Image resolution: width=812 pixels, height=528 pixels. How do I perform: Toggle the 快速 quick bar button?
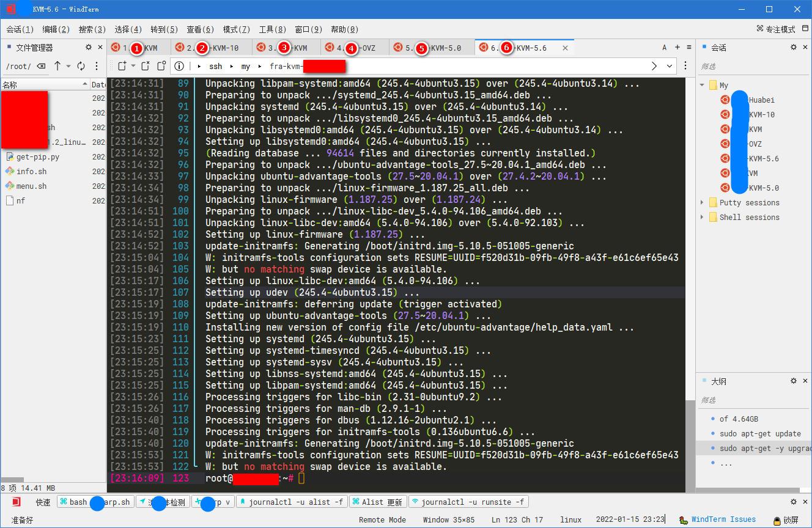[43, 502]
